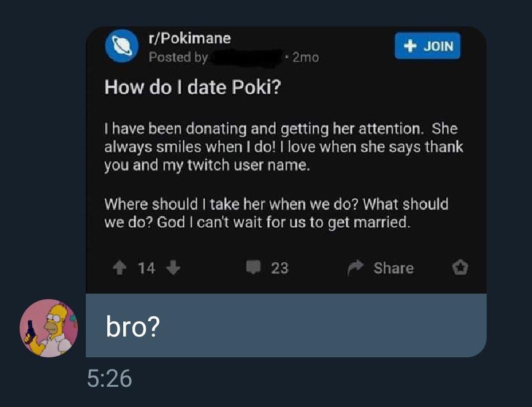
Task: Upvote the 'How do I date Poki?' post
Action: 120,268
